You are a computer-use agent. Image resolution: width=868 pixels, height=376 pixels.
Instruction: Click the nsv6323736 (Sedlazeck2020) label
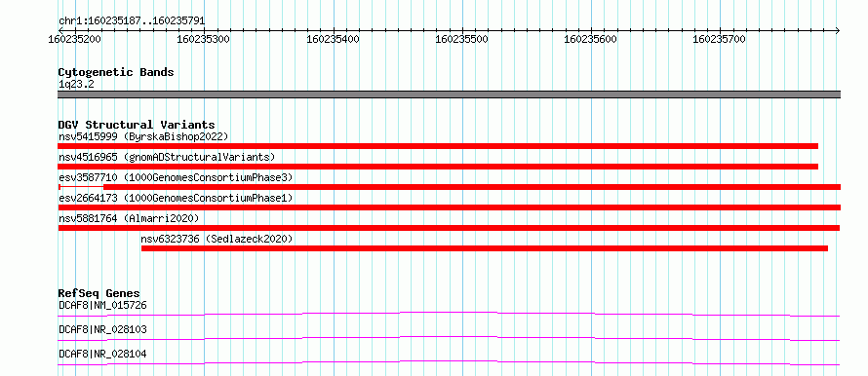click(217, 239)
